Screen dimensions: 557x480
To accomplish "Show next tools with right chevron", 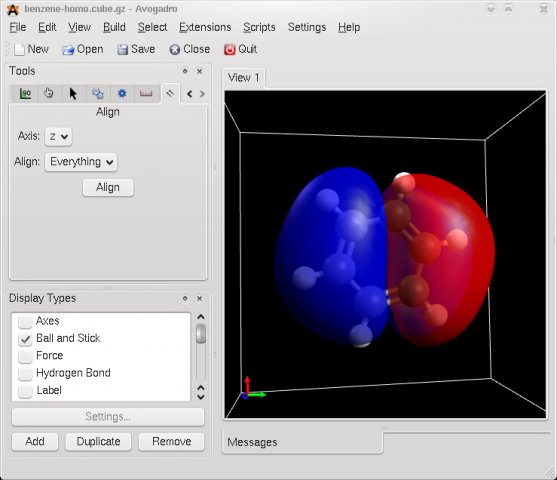I will pos(202,94).
